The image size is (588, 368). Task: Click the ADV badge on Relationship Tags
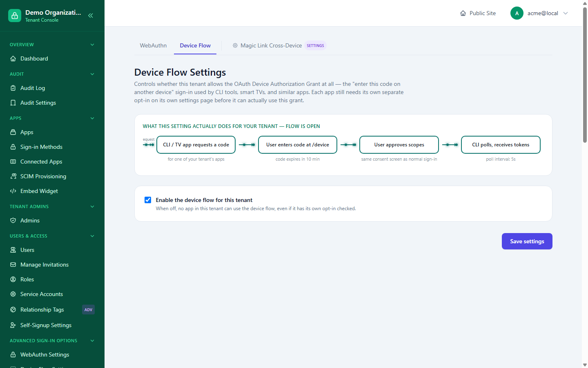point(88,310)
